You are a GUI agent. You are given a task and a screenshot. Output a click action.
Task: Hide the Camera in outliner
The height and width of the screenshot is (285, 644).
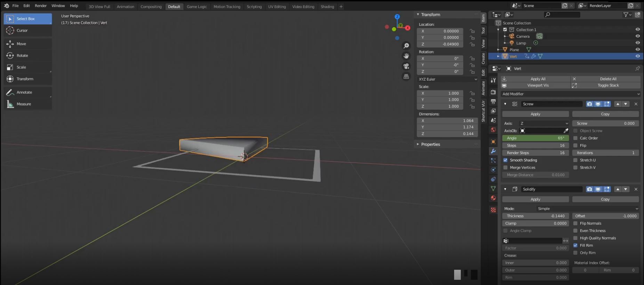tap(637, 36)
